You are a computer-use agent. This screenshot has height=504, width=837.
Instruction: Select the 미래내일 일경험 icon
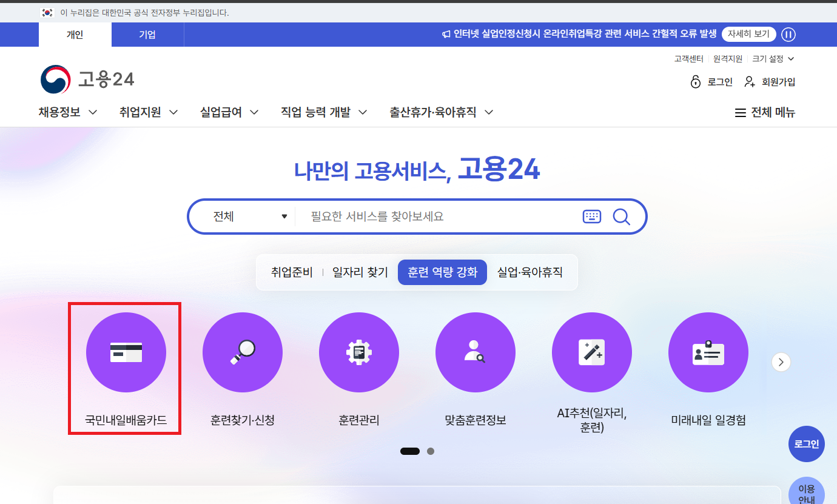pos(708,352)
